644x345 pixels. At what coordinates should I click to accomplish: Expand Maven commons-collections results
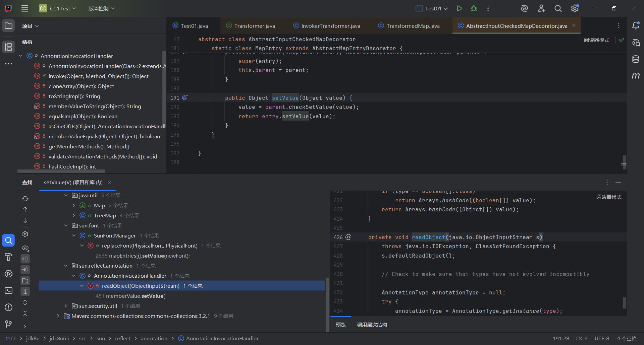(x=58, y=316)
